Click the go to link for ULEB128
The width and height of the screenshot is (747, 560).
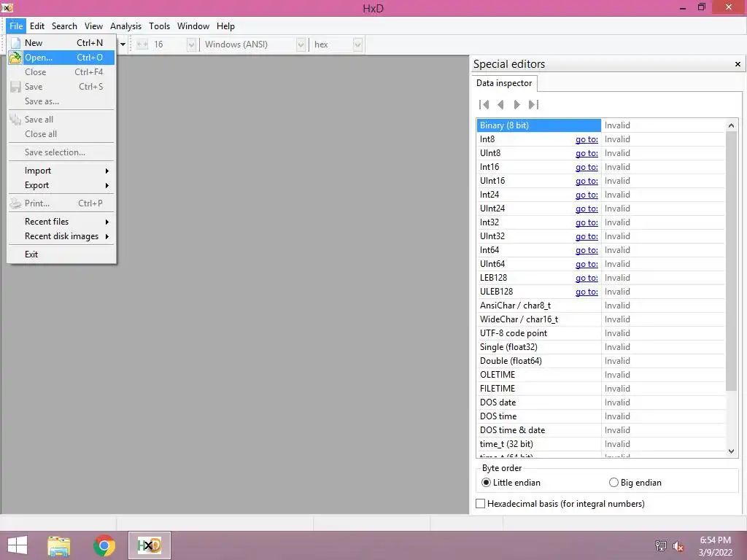click(587, 292)
